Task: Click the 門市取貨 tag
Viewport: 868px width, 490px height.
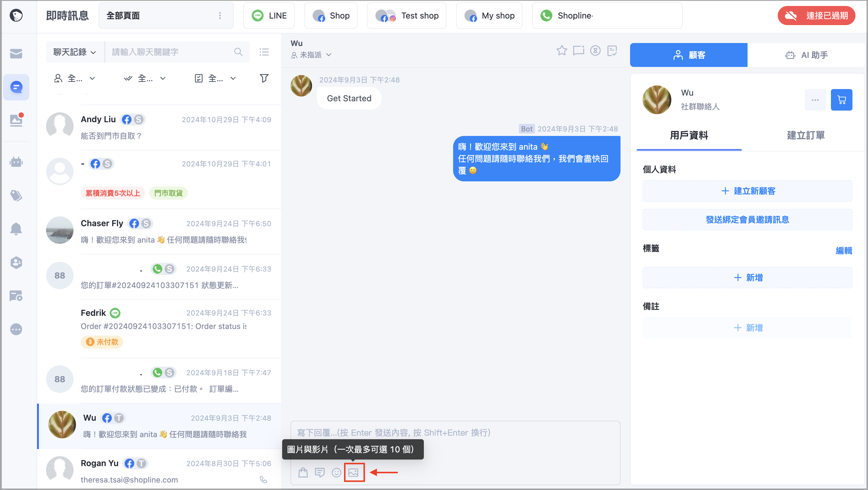Action: [x=169, y=193]
